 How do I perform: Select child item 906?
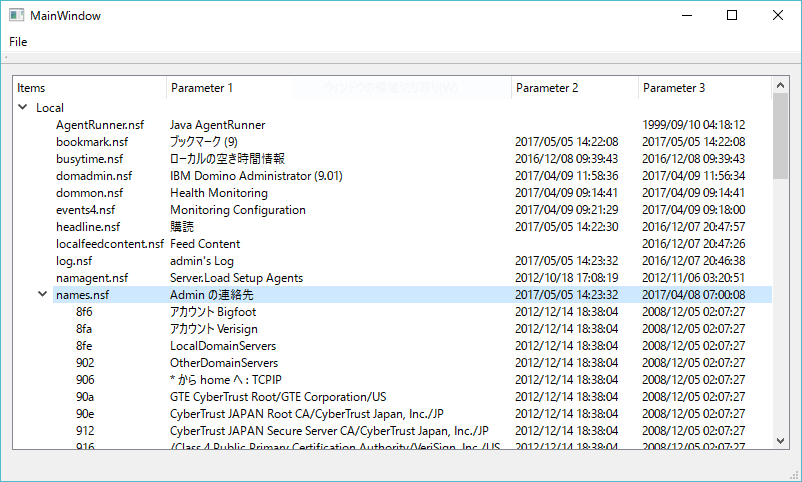click(85, 380)
